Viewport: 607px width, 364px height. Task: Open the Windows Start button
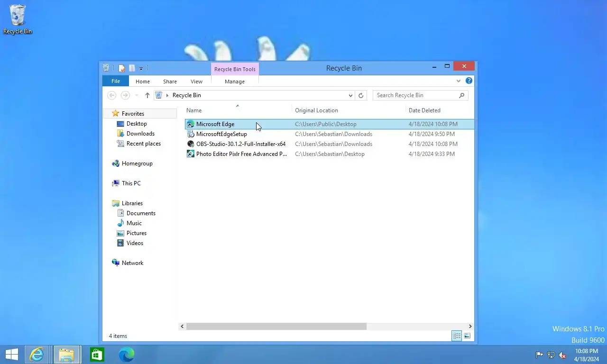[11, 355]
